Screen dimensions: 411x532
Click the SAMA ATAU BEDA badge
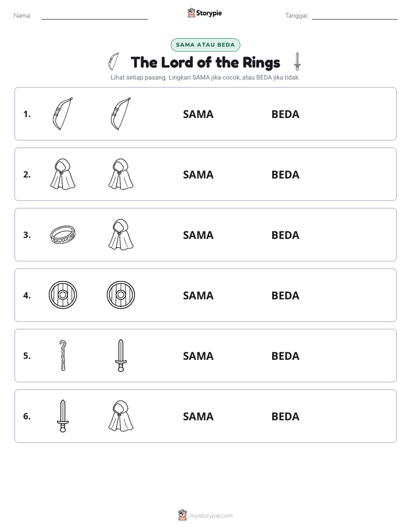coord(205,45)
